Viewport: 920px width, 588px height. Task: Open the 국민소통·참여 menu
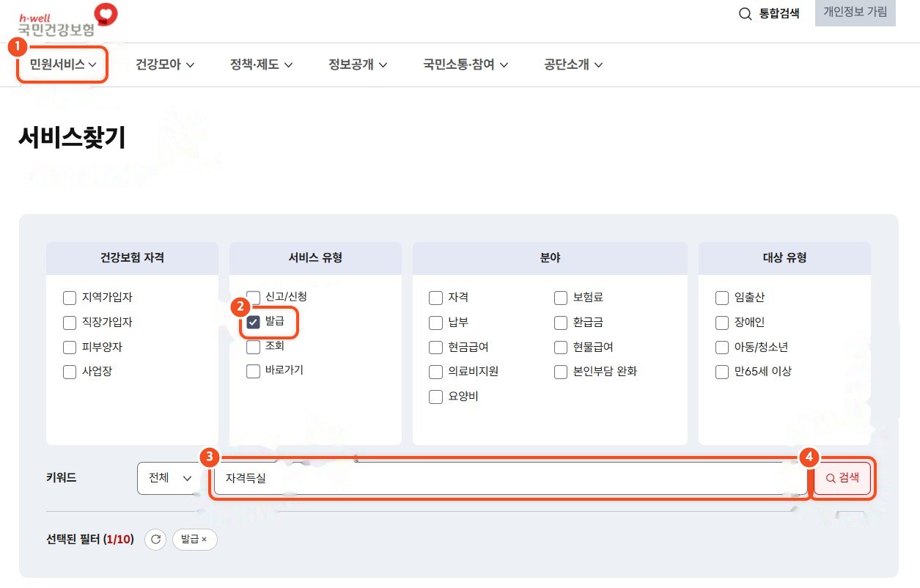tap(465, 65)
